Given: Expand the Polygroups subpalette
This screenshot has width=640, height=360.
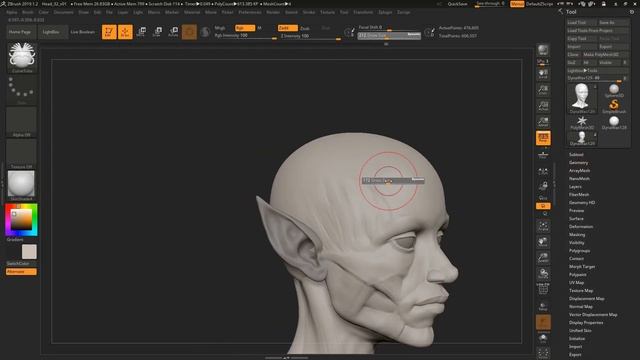Looking at the screenshot, I should point(579,251).
